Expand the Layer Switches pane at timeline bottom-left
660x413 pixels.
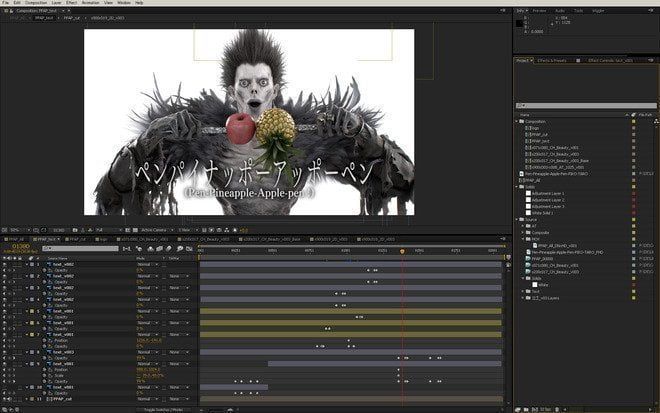4,409
